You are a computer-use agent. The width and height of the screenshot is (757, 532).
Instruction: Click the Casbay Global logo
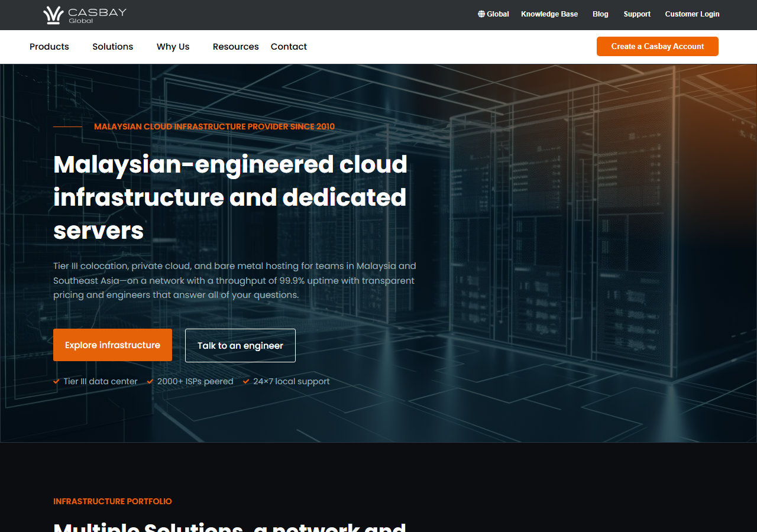coord(85,15)
